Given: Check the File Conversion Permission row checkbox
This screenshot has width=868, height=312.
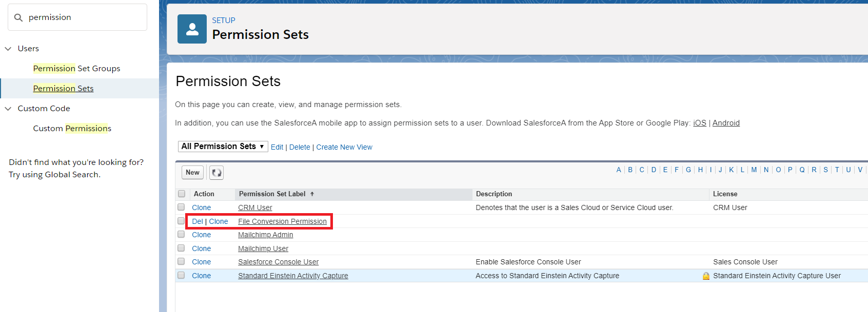Looking at the screenshot, I should [181, 221].
